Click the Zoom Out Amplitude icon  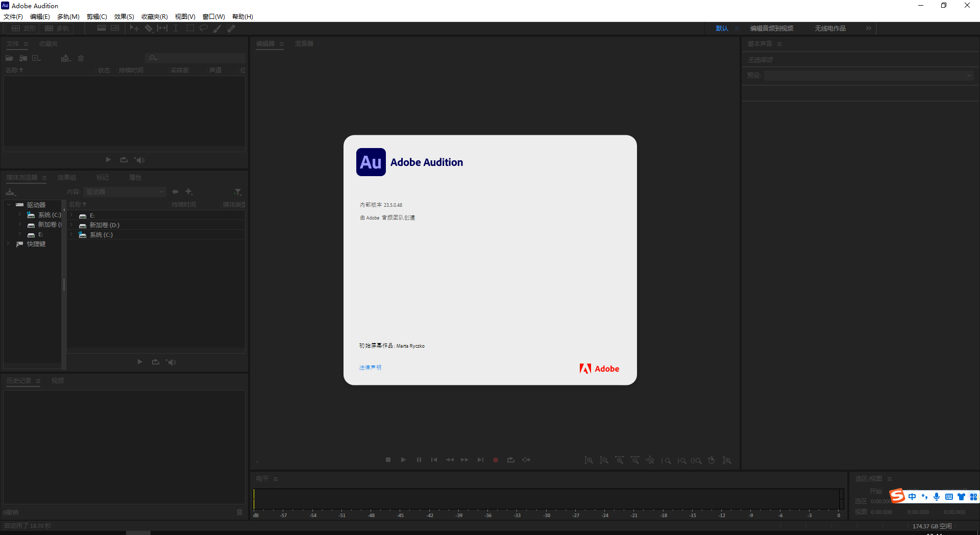click(604, 460)
